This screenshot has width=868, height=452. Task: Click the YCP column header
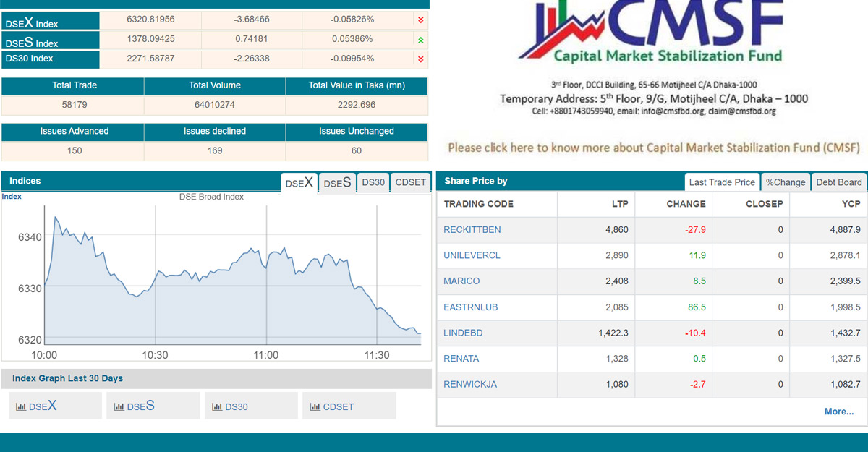(851, 204)
